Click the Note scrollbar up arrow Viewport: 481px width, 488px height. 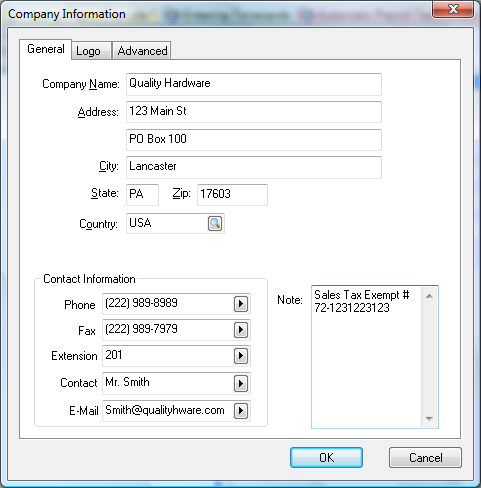pos(429,296)
